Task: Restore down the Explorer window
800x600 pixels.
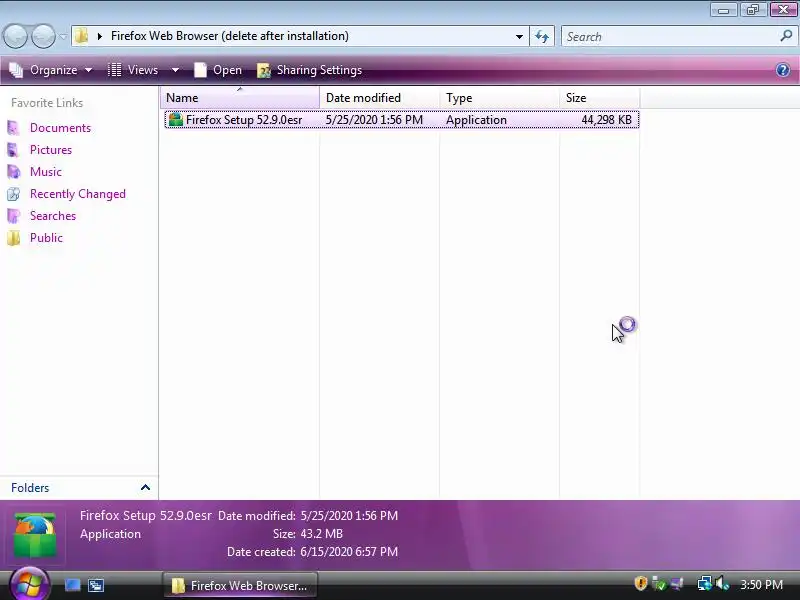Action: [x=753, y=10]
